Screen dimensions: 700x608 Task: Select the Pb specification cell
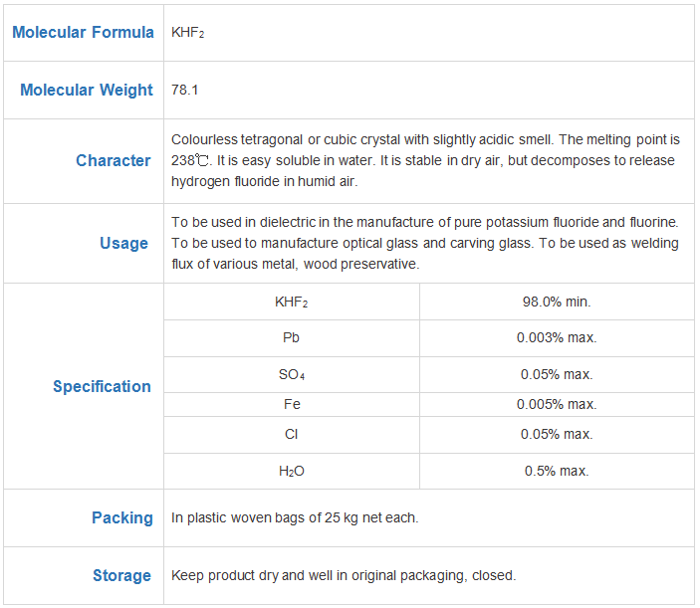pyautogui.click(x=291, y=337)
